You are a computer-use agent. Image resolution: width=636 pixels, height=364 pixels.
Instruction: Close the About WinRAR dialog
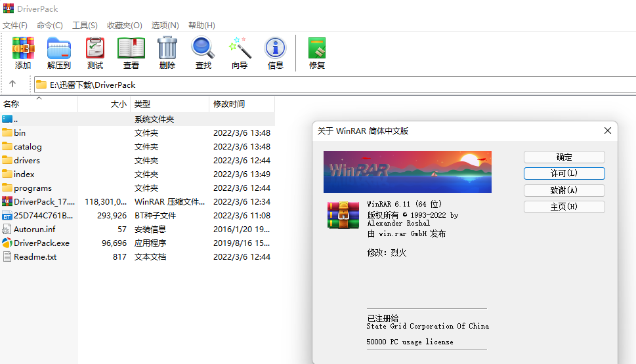(x=608, y=131)
